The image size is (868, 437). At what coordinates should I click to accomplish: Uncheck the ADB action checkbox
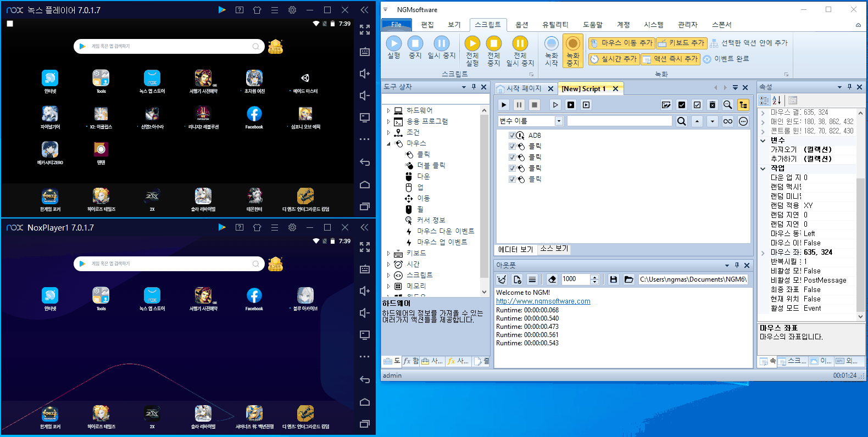coord(512,135)
